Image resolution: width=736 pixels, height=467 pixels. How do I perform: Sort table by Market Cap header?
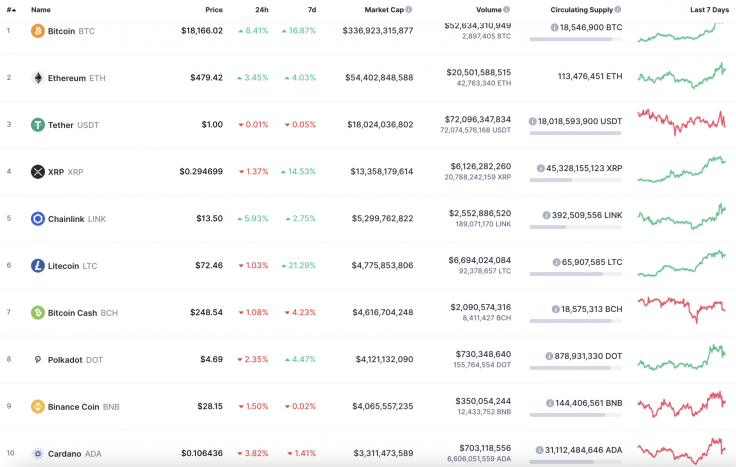[x=384, y=9]
